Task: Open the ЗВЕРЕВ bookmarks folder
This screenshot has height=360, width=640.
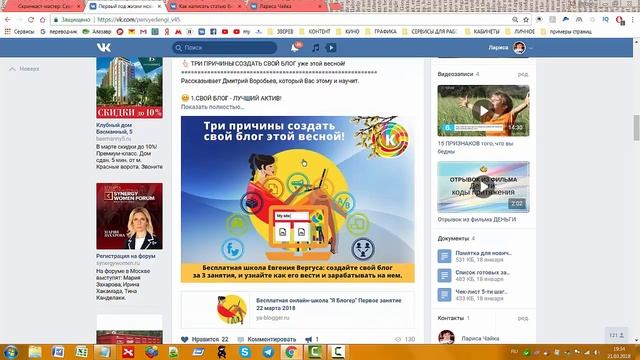Action: click(281, 31)
